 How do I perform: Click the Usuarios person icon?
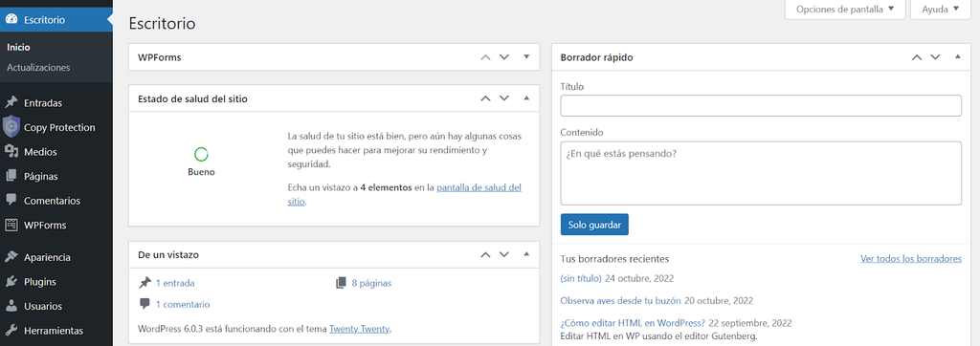pyautogui.click(x=11, y=306)
